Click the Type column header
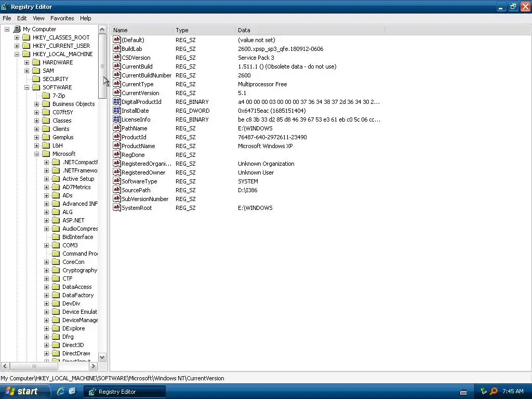532x399 pixels. pos(204,30)
